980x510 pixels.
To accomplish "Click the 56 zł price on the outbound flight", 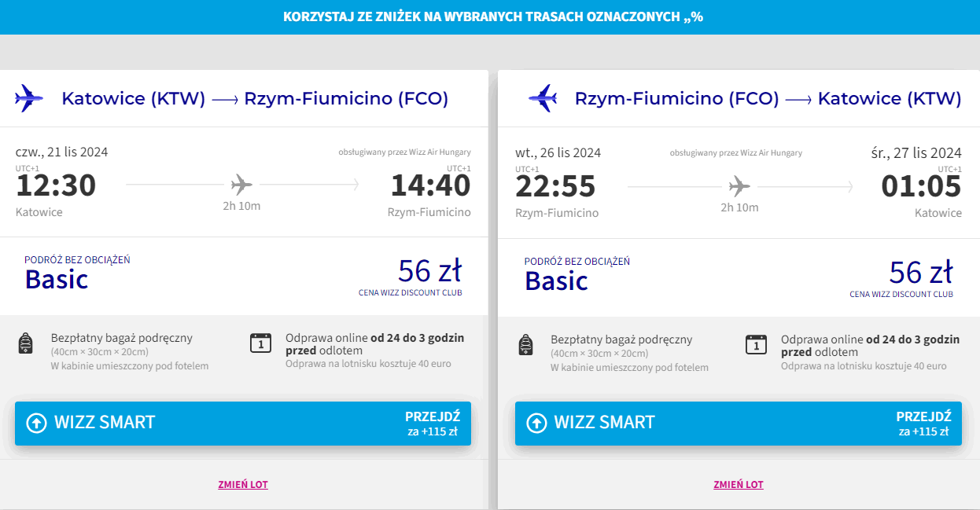I will (429, 270).
